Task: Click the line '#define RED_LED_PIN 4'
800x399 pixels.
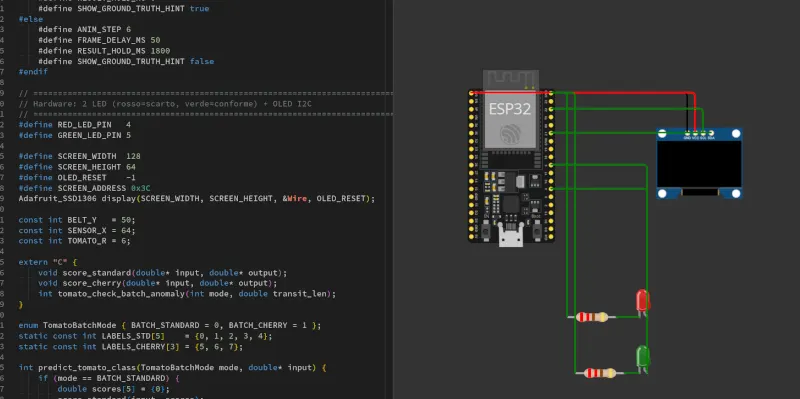Action: pyautogui.click(x=74, y=124)
